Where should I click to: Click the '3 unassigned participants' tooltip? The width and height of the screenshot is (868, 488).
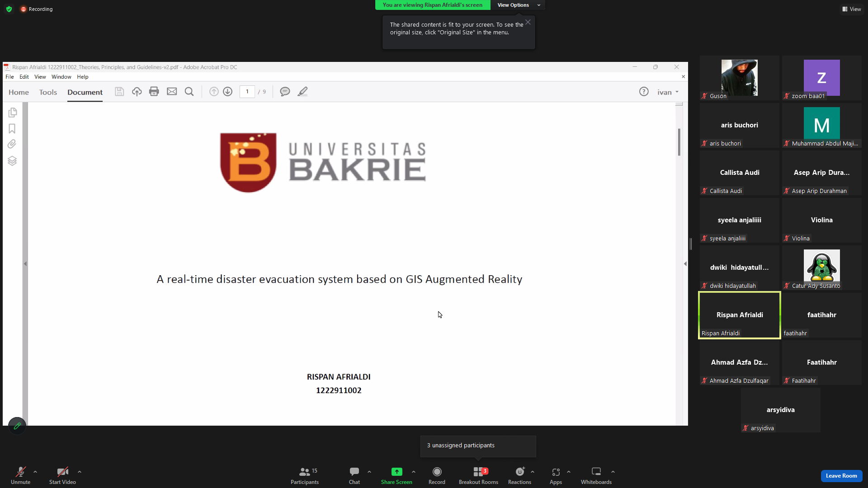[x=478, y=446]
